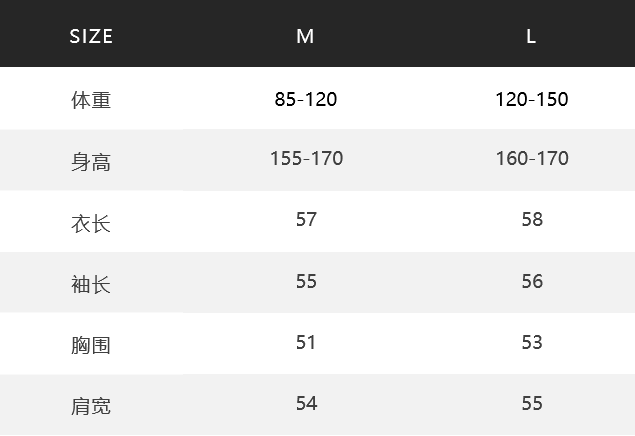The height and width of the screenshot is (436, 635).
Task: Select the 160-170 height cell
Action: [x=532, y=158]
